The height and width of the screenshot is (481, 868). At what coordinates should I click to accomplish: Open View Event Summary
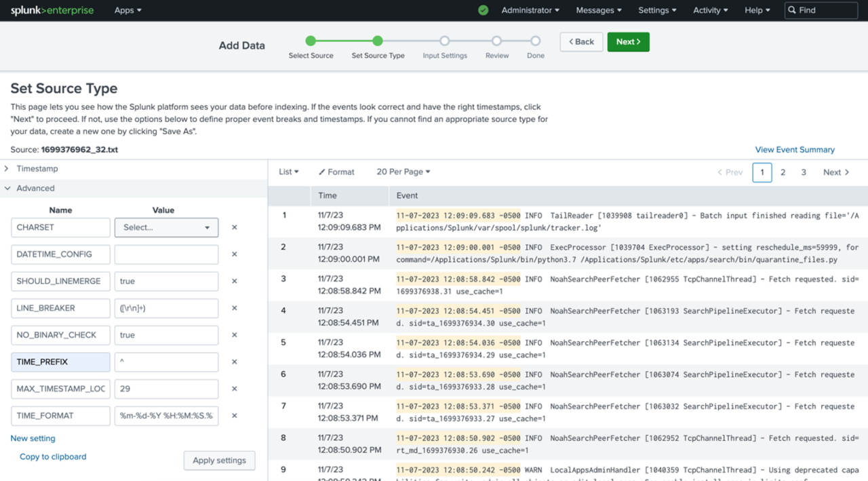pos(795,149)
